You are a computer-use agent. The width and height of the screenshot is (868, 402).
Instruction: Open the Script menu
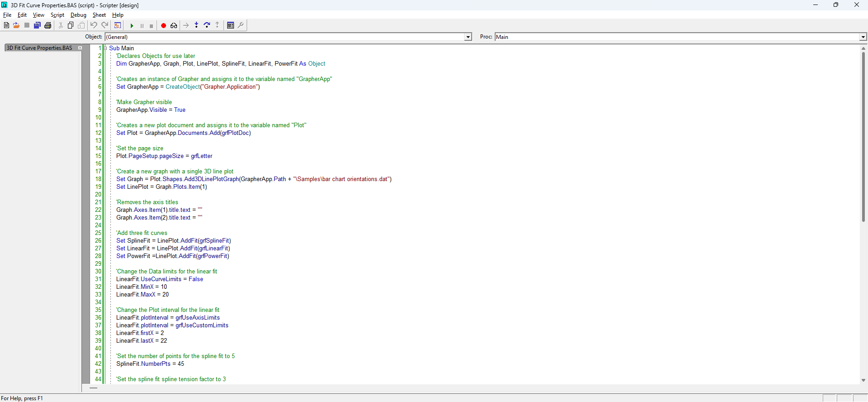point(57,15)
